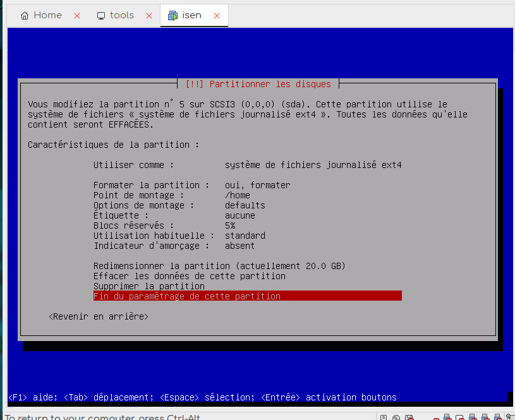The height and width of the screenshot is (420, 515).
Task: Close the tools tab
Action: coord(149,16)
